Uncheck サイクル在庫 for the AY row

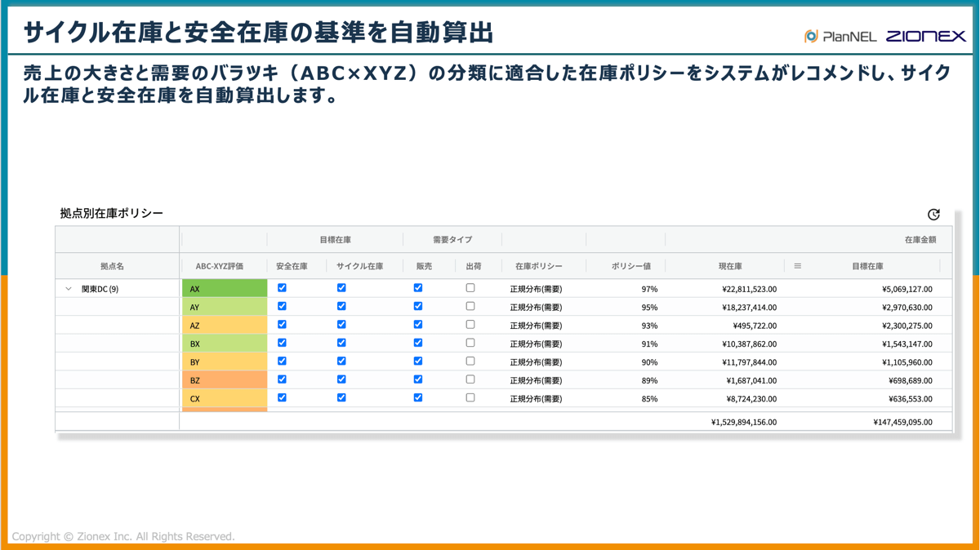[x=341, y=306]
